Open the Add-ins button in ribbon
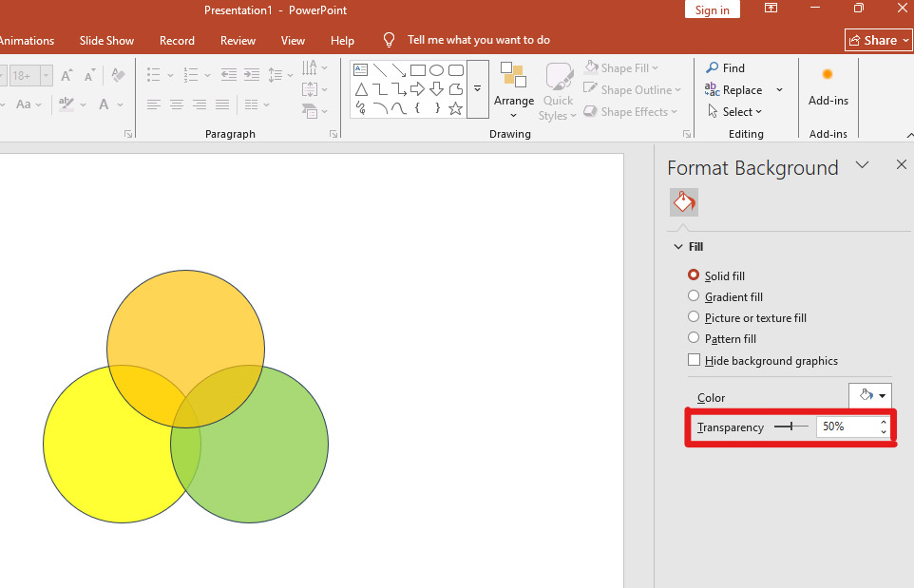Screen dimensions: 914x588 828,86
